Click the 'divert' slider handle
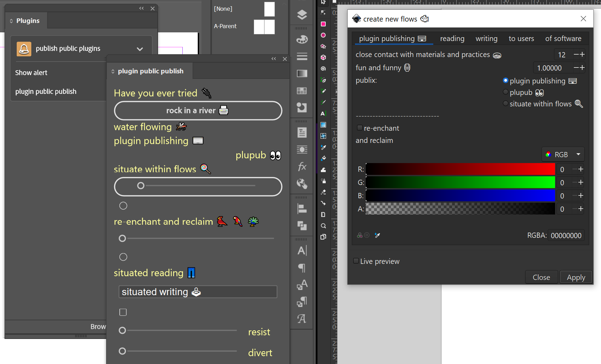This screenshot has height=364, width=601. tap(122, 351)
